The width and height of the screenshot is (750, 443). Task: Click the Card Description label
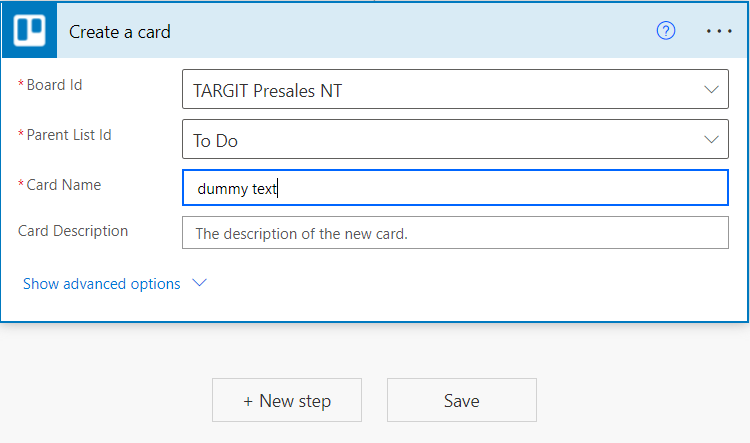(x=73, y=231)
